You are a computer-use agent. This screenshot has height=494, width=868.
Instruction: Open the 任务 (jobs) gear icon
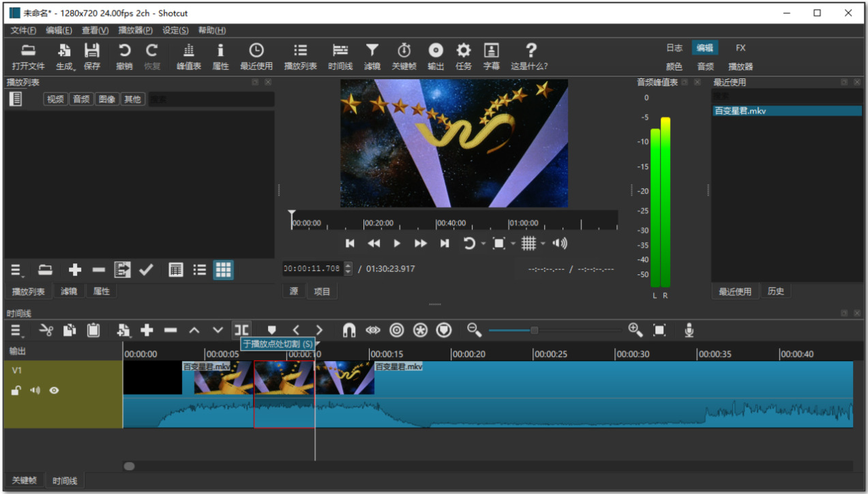coord(464,50)
